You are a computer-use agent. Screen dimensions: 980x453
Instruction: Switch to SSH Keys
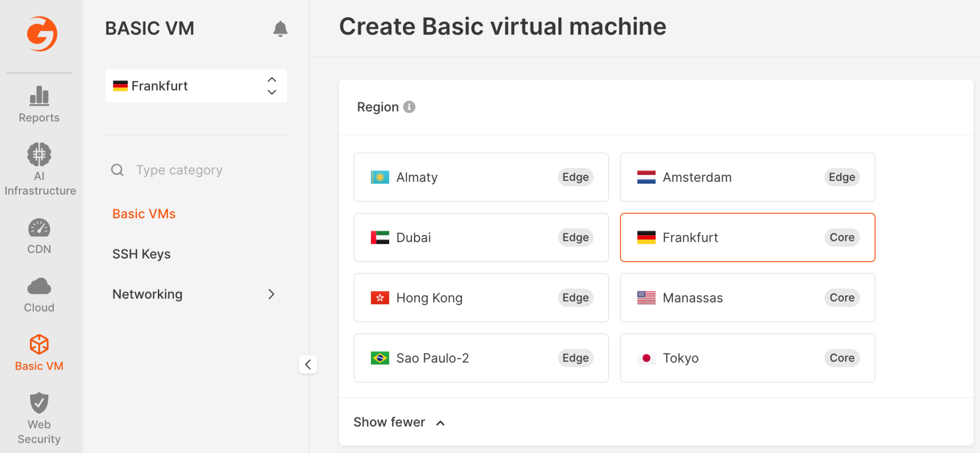(x=141, y=254)
